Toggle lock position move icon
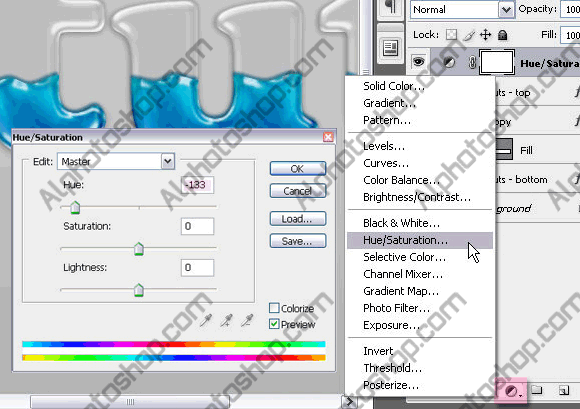This screenshot has height=409, width=580. coord(485,35)
